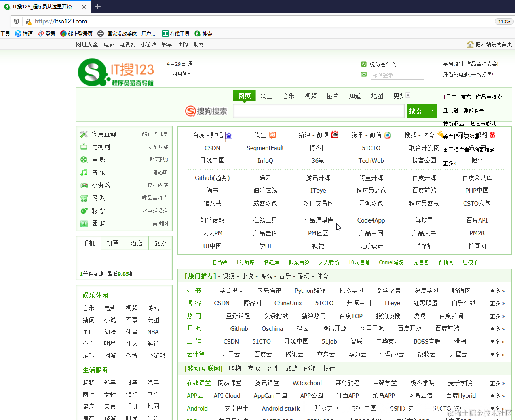Click the 电影 film reel icon
Viewport: 515px width, 420px height.
click(84, 160)
